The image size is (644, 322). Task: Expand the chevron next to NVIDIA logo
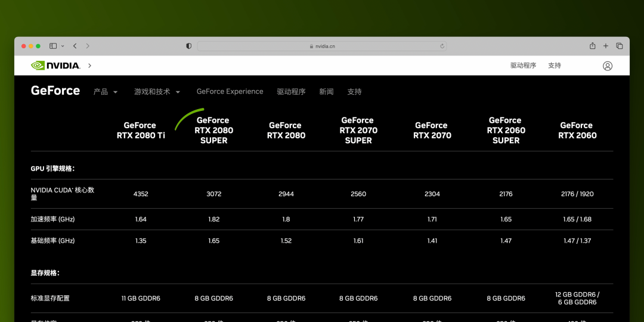tap(89, 66)
